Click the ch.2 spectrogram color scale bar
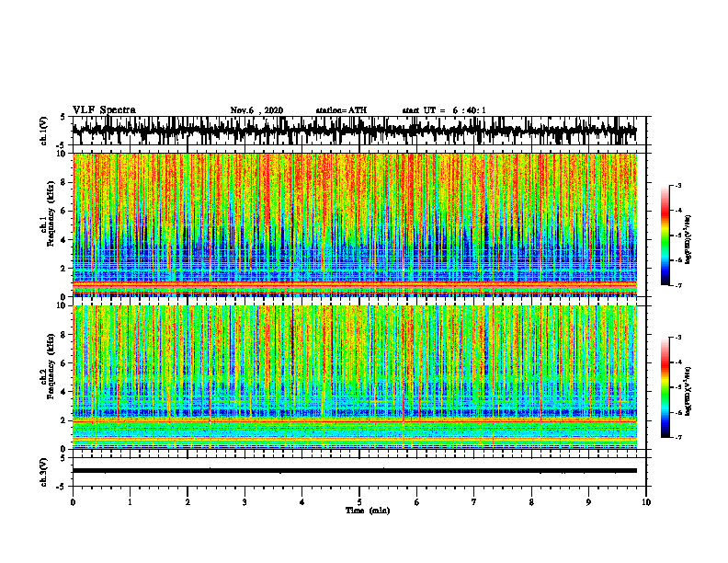Viewport: 728px width, 563px height. pyautogui.click(x=665, y=387)
